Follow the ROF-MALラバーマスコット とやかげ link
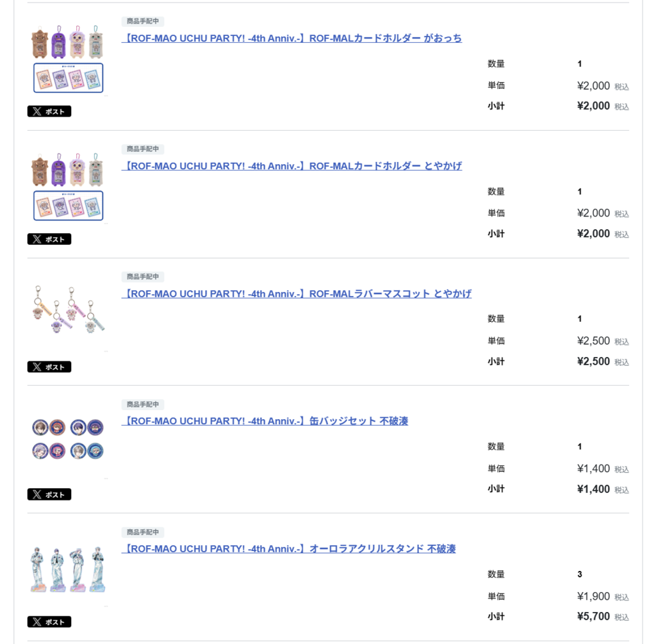 click(x=296, y=294)
